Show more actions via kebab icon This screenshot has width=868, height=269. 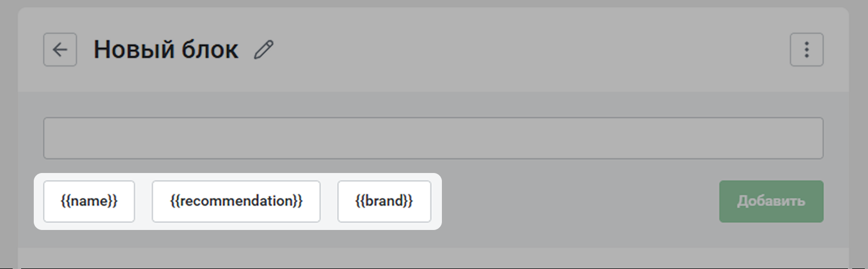coord(806,50)
